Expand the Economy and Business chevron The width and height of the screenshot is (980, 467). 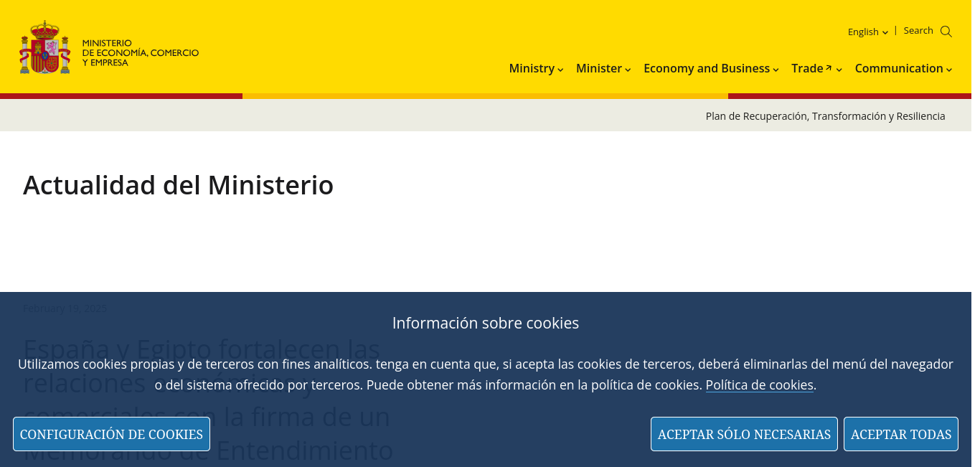(776, 70)
